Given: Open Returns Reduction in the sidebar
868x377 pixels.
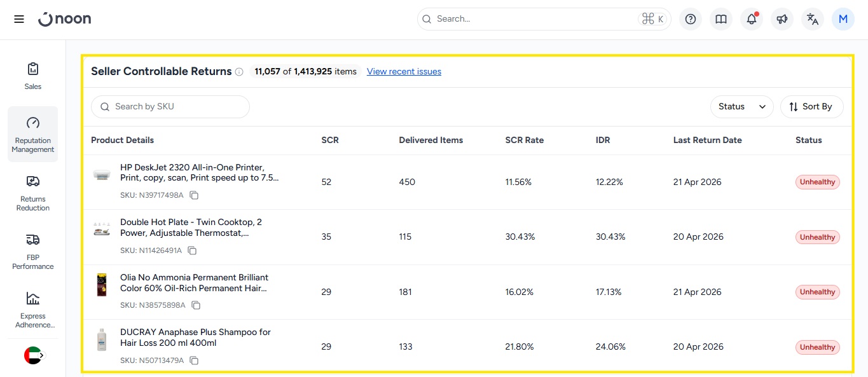Looking at the screenshot, I should point(33,193).
